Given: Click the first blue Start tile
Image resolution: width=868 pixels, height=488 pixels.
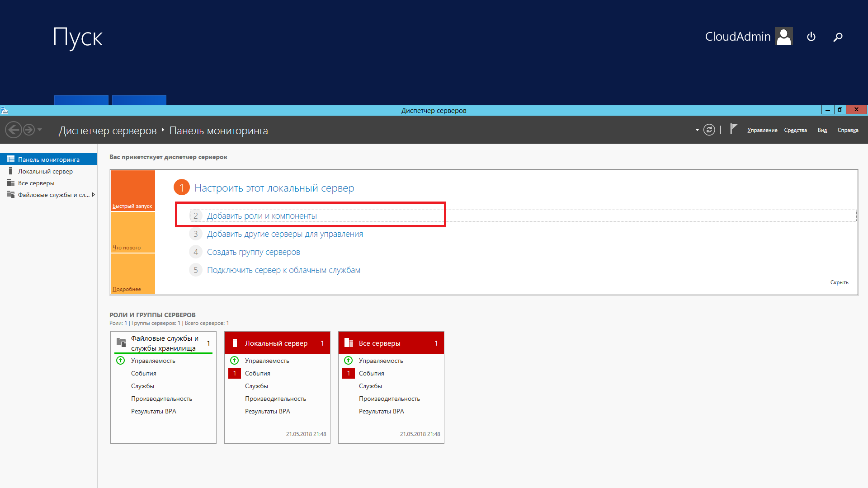Looking at the screenshot, I should coord(81,100).
